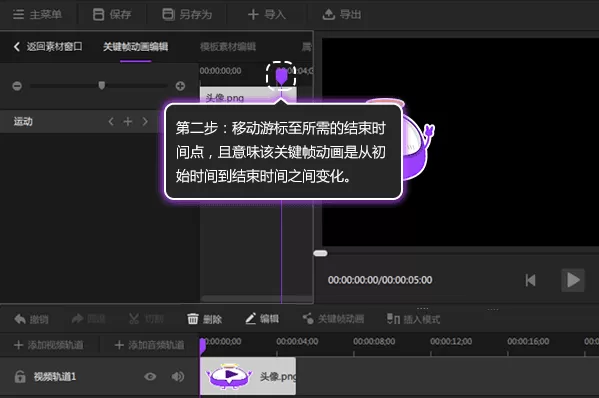The width and height of the screenshot is (599, 398).
Task: Click the 导出 export button
Action: (x=342, y=15)
